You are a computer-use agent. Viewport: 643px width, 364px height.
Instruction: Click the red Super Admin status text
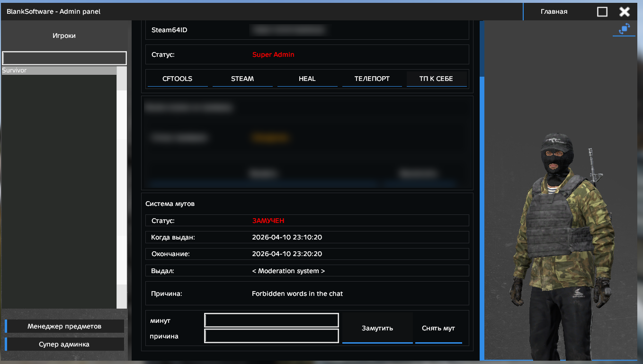point(273,54)
